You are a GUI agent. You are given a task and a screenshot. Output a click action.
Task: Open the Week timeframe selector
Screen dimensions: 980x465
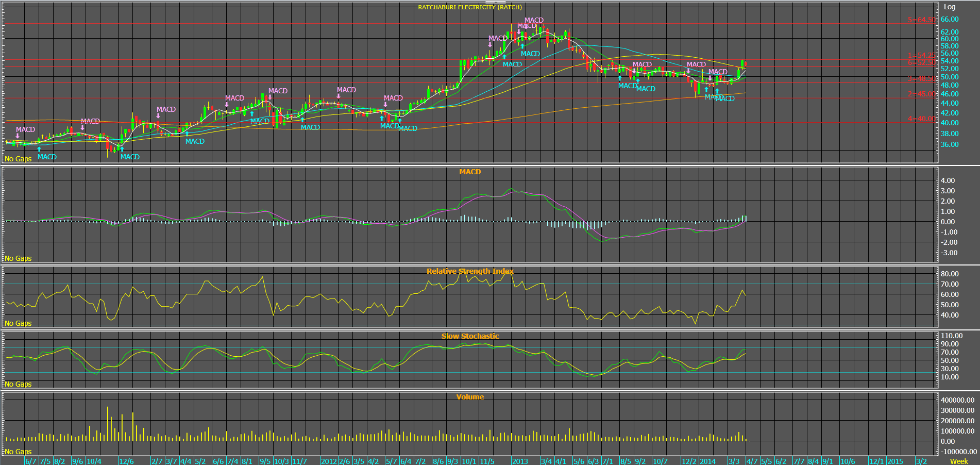[x=959, y=461]
